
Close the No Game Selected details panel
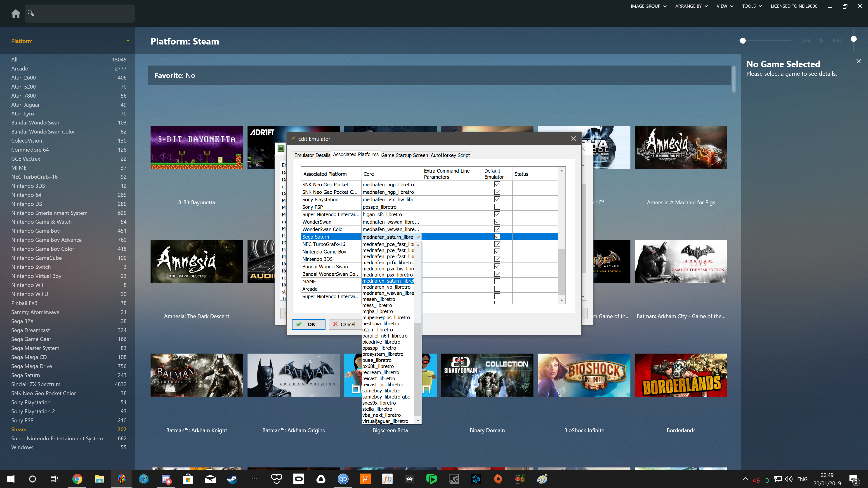point(859,61)
